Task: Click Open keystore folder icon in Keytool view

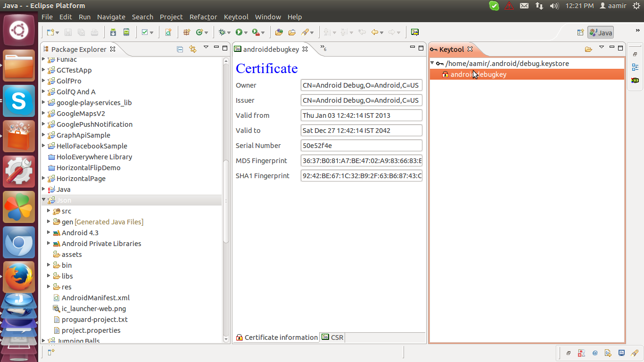Action: [588, 49]
